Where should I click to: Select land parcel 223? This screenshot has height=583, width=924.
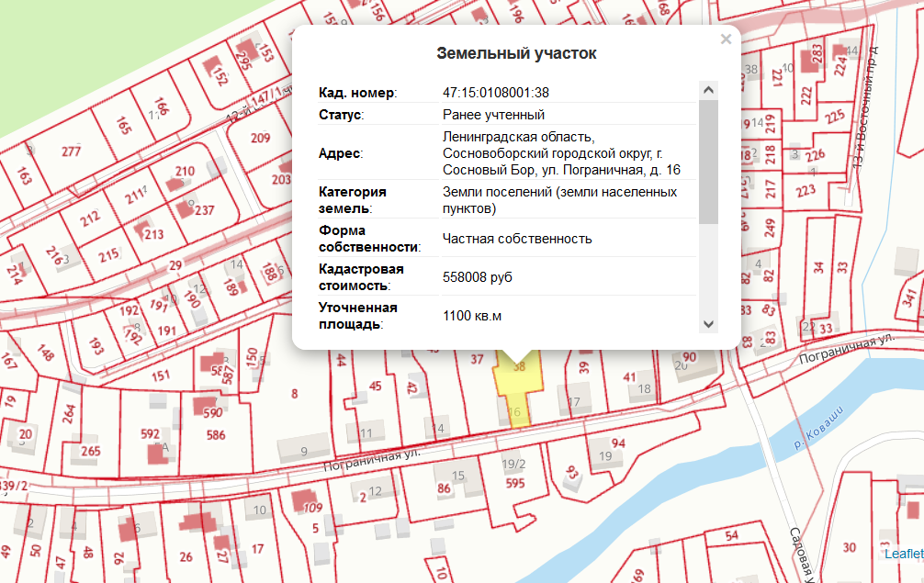806,191
